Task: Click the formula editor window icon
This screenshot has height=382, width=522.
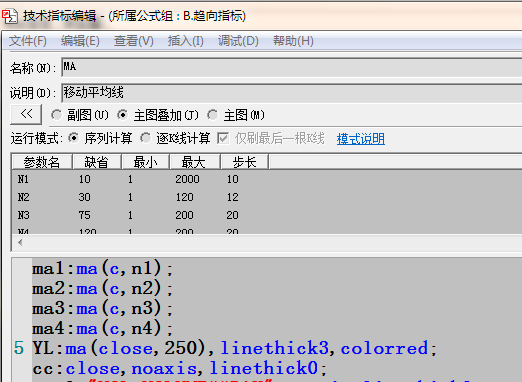Action: pyautogui.click(x=9, y=16)
